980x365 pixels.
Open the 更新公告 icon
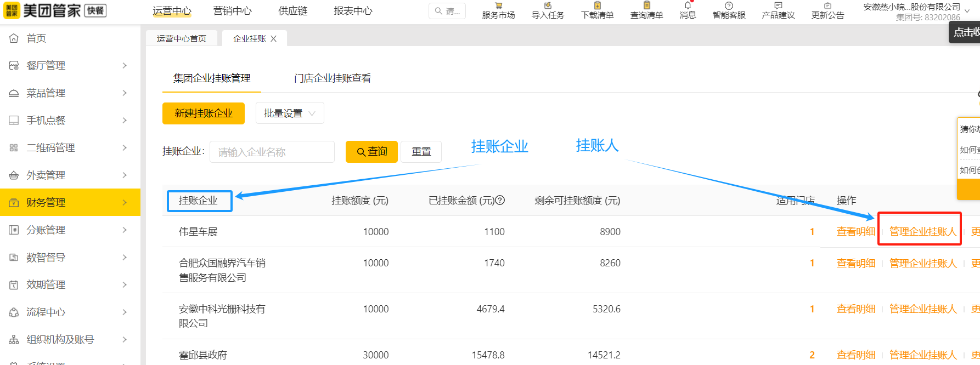click(x=827, y=6)
